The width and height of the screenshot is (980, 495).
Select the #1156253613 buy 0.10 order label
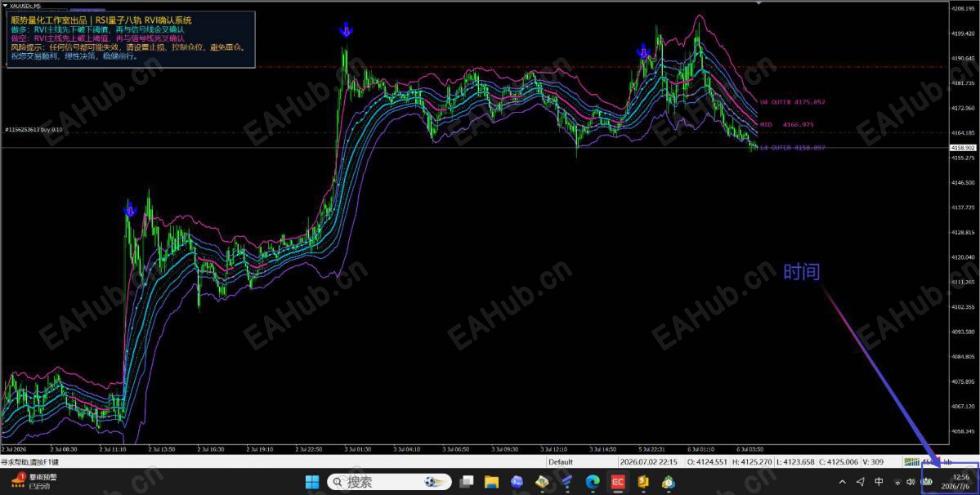(34, 130)
